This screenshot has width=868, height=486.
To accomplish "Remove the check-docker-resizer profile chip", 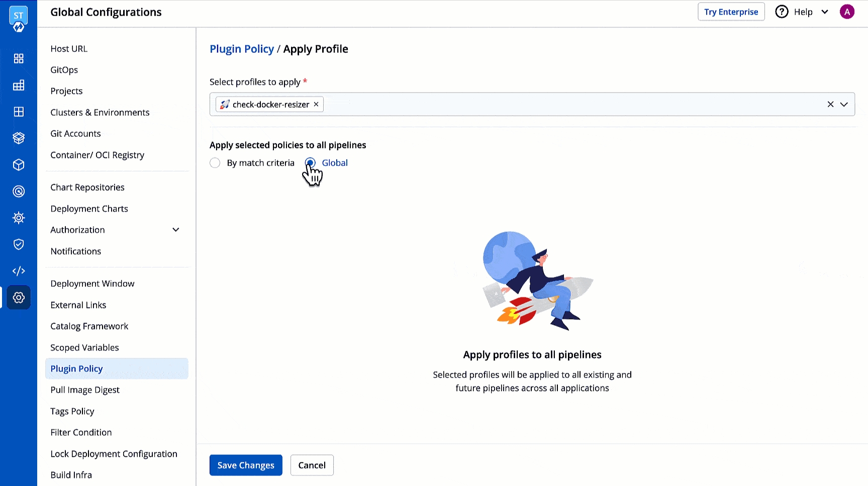I will pos(316,104).
